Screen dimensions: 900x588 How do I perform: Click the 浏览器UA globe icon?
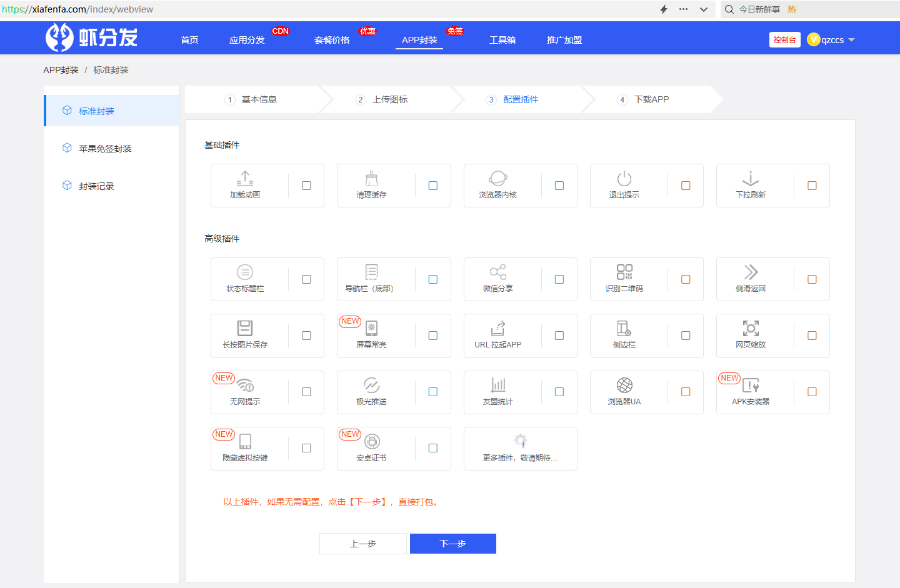(624, 385)
